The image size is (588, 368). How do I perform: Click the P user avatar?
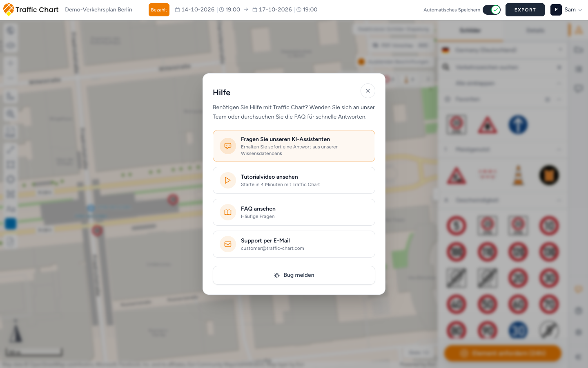pyautogui.click(x=556, y=10)
